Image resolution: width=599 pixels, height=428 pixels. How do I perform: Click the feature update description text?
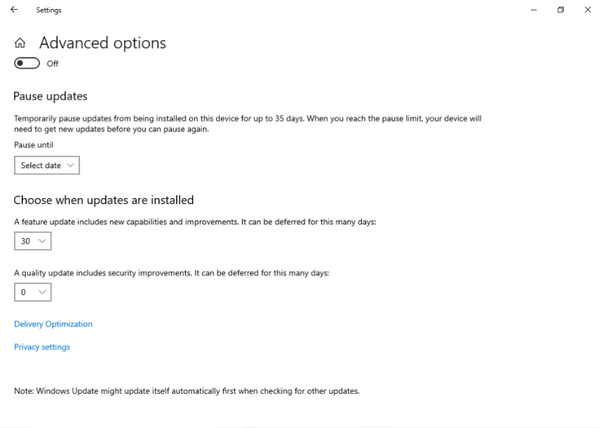(x=195, y=222)
